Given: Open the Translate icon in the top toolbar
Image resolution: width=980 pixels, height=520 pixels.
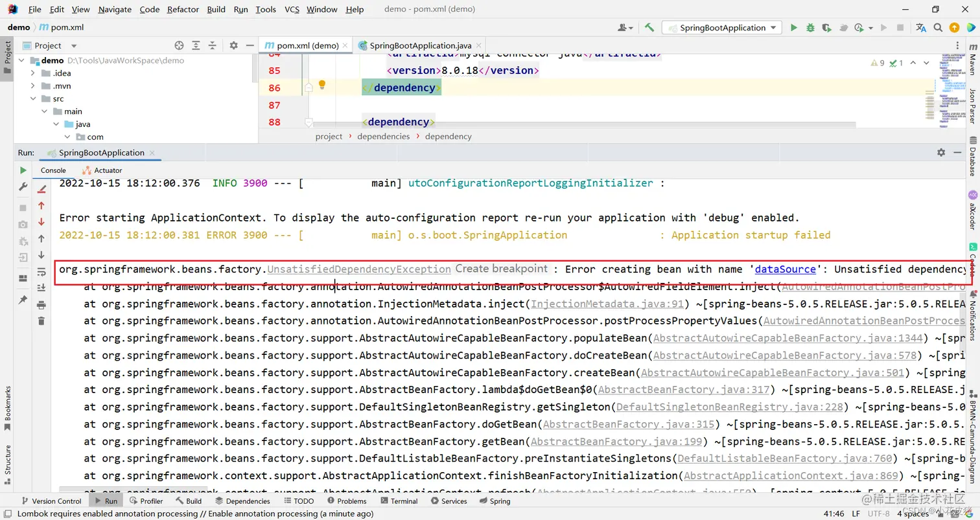Looking at the screenshot, I should [920, 27].
